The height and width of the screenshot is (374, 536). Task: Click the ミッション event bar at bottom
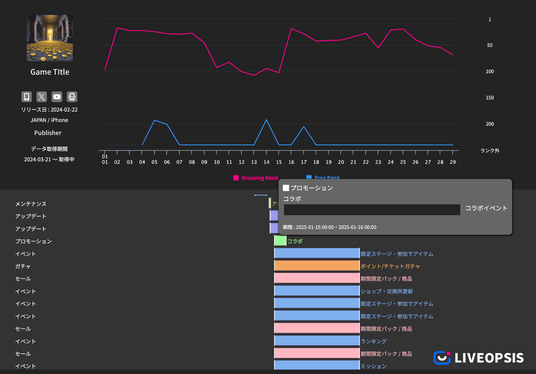[317, 365]
